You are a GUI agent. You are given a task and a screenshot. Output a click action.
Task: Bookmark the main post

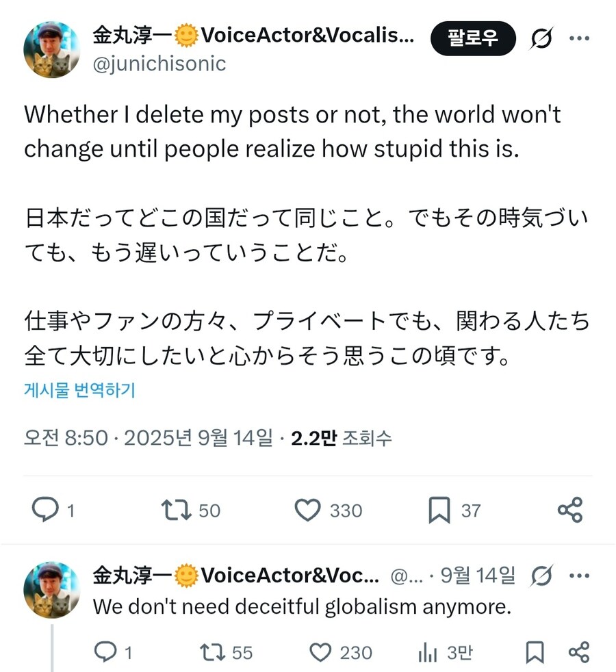point(439,511)
